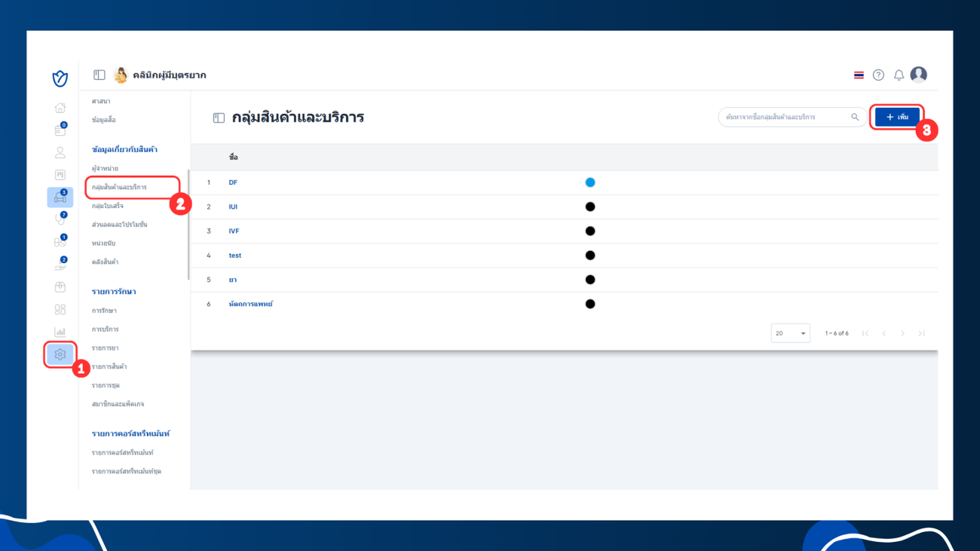Screen dimensions: 980x551
Task: Open the rows-per-page dropdown showing 20
Action: tap(790, 333)
